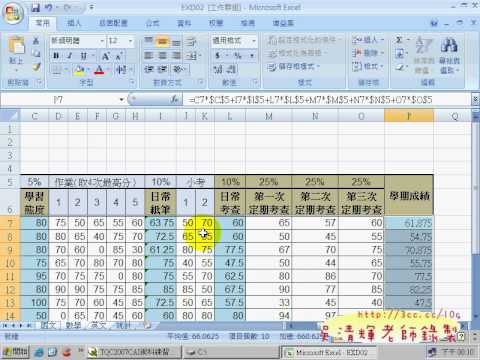Apply the red font color

tap(99, 70)
